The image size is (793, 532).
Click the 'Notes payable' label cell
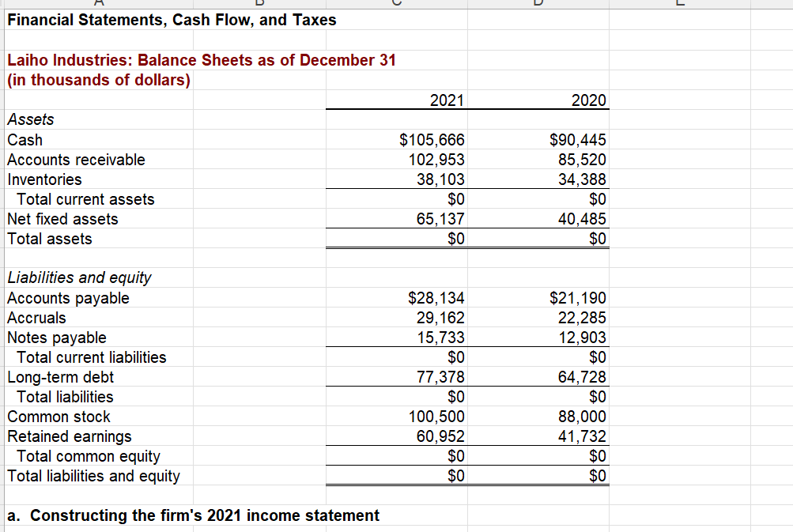(57, 338)
